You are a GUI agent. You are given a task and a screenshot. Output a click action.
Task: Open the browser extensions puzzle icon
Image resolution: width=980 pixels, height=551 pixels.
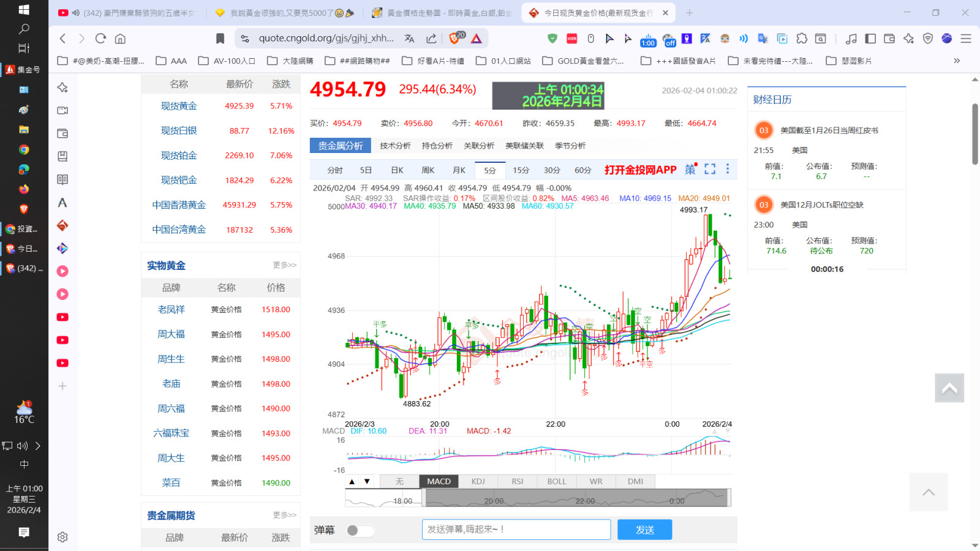[x=802, y=39]
